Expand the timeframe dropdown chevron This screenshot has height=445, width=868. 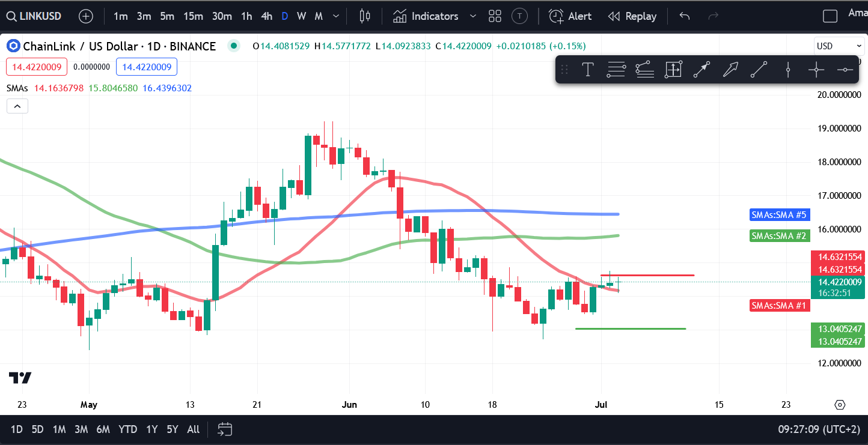click(336, 16)
